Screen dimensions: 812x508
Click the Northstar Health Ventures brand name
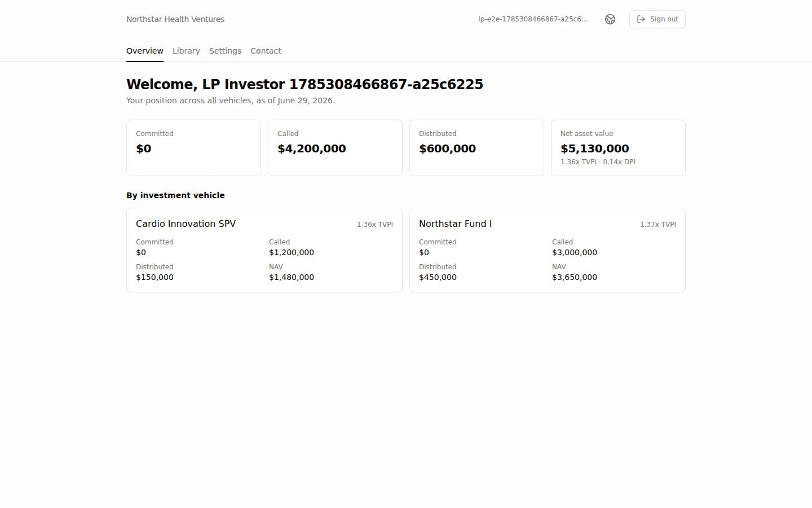pos(175,19)
